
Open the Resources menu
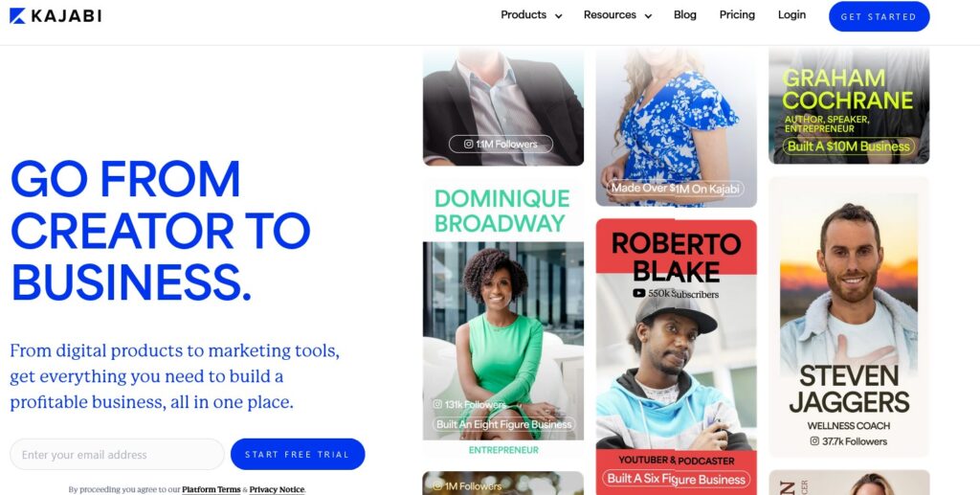pyautogui.click(x=610, y=15)
